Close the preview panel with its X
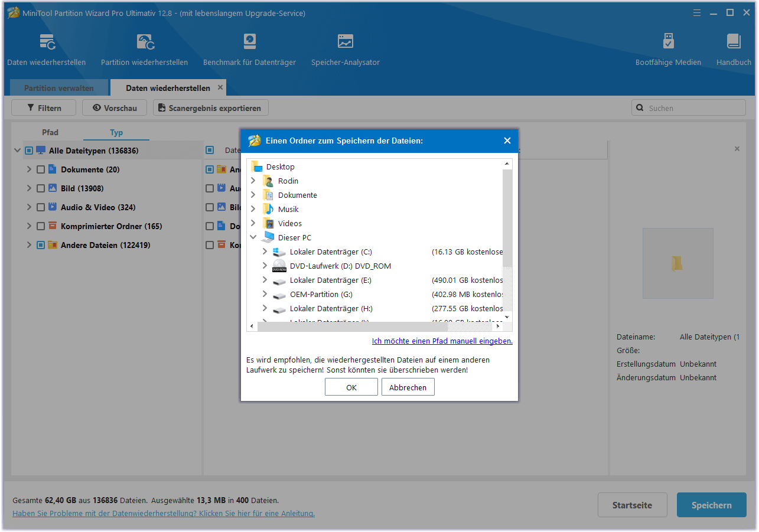 point(737,149)
